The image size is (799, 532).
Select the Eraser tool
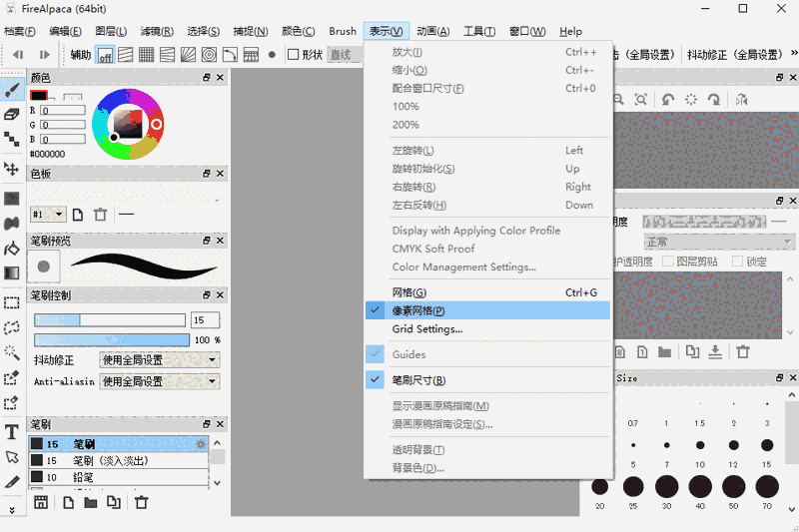click(x=12, y=114)
